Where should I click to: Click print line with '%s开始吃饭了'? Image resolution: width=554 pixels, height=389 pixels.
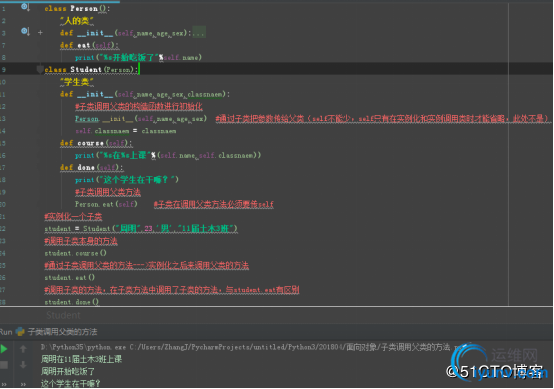138,57
